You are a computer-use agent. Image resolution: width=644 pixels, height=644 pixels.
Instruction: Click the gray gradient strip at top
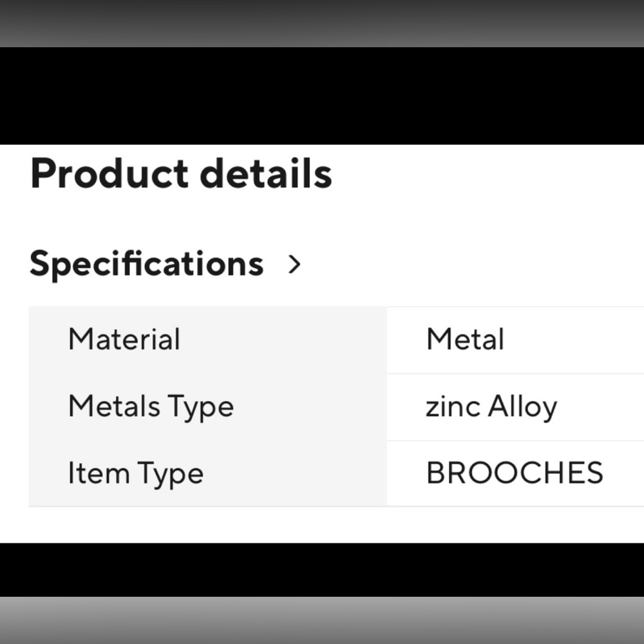click(x=322, y=23)
